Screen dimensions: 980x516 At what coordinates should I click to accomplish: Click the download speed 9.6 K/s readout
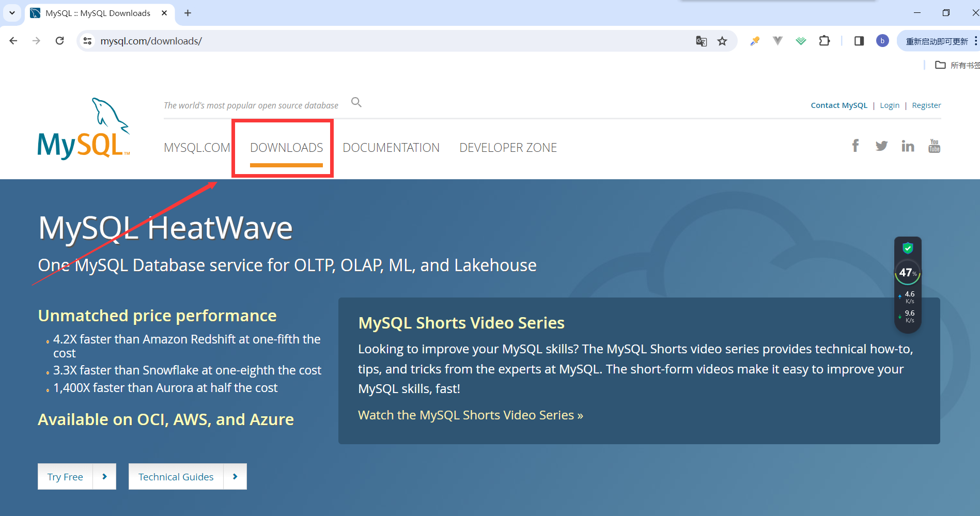coord(908,316)
